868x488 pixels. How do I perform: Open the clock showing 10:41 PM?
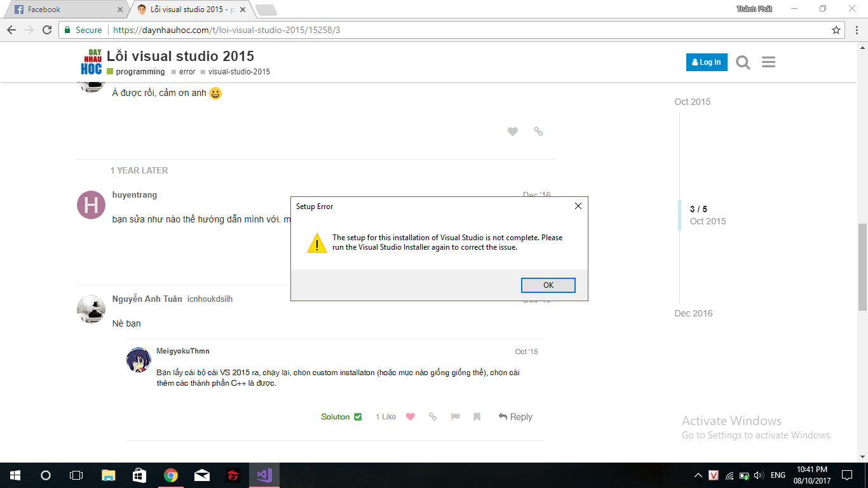tap(813, 475)
